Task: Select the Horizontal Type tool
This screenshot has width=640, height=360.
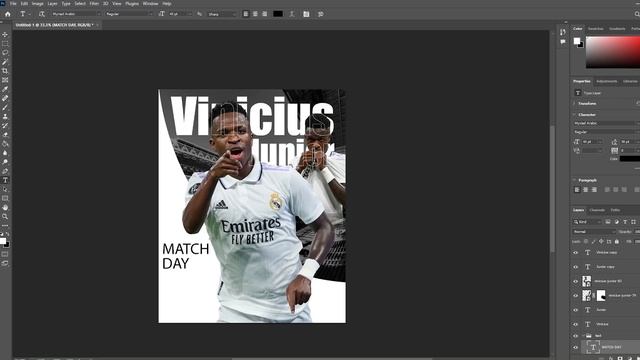Action: click(5, 180)
